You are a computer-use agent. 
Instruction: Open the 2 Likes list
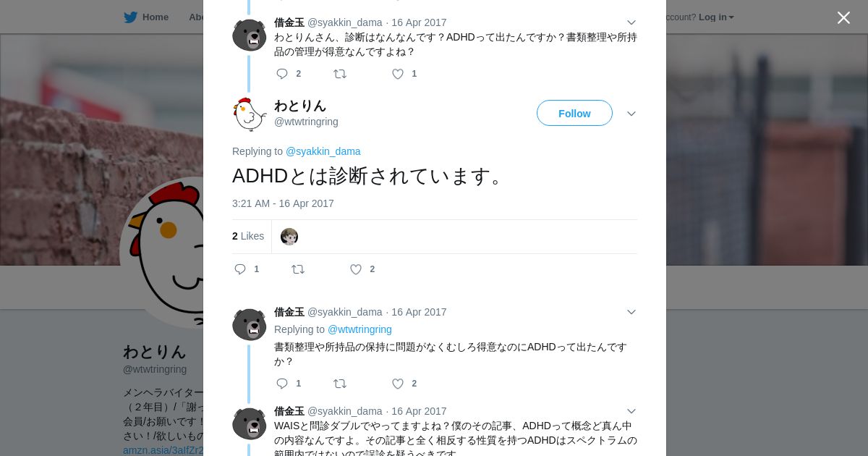tap(248, 236)
